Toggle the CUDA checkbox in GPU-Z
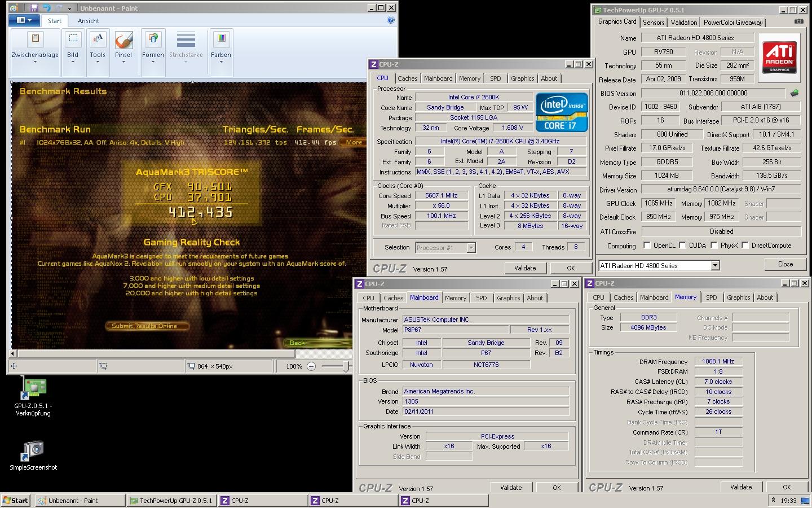Image resolution: width=812 pixels, height=508 pixels. [682, 246]
